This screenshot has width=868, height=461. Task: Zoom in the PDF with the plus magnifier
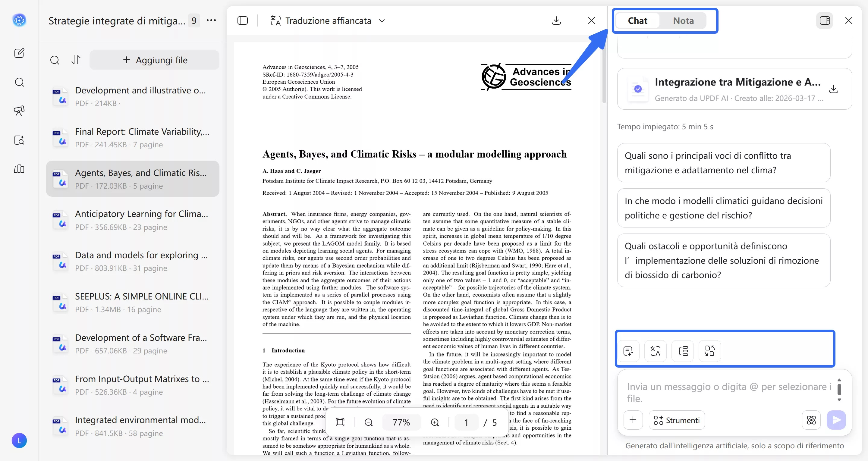coord(435,422)
